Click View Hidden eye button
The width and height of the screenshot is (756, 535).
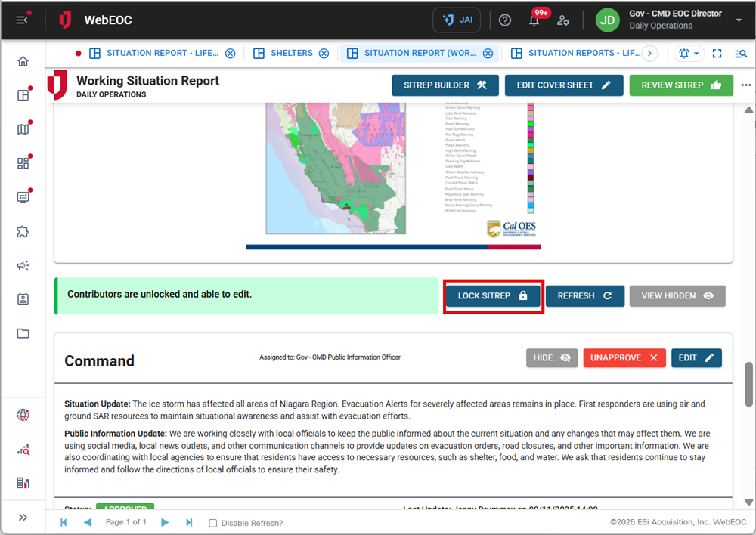click(x=677, y=296)
